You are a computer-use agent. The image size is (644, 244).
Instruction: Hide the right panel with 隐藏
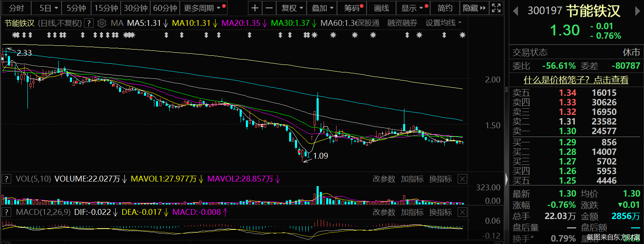coord(474,8)
